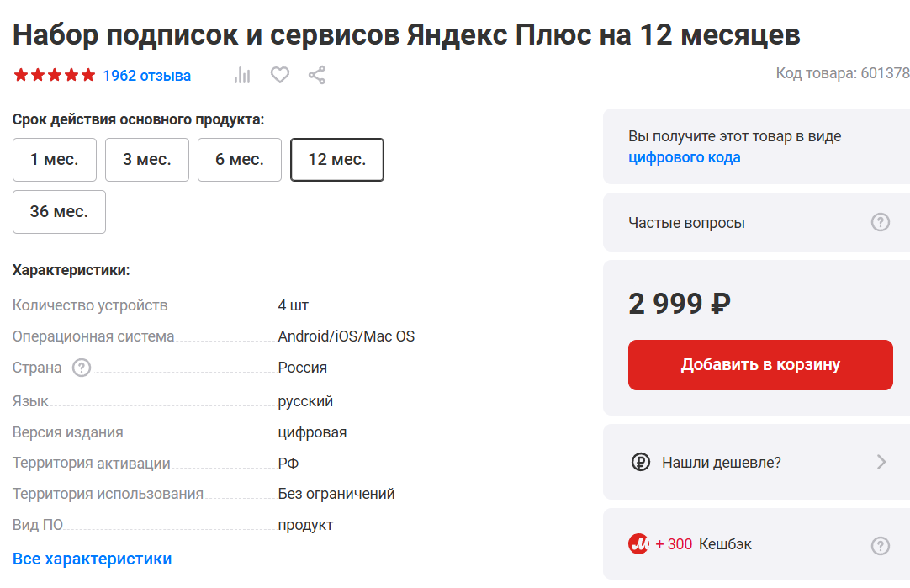Expand Нашли дешевле with the chevron arrow
Screen dimensions: 910x588
point(881,462)
